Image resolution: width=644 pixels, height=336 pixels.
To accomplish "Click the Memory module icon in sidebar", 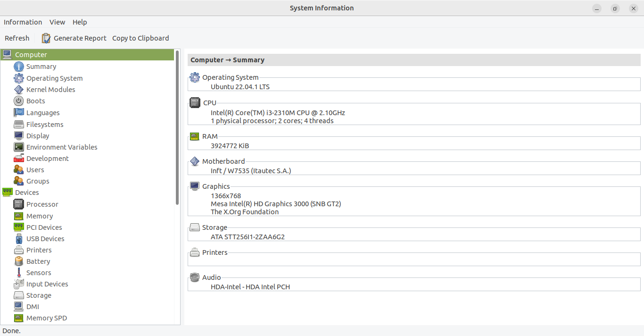I will click(x=19, y=216).
